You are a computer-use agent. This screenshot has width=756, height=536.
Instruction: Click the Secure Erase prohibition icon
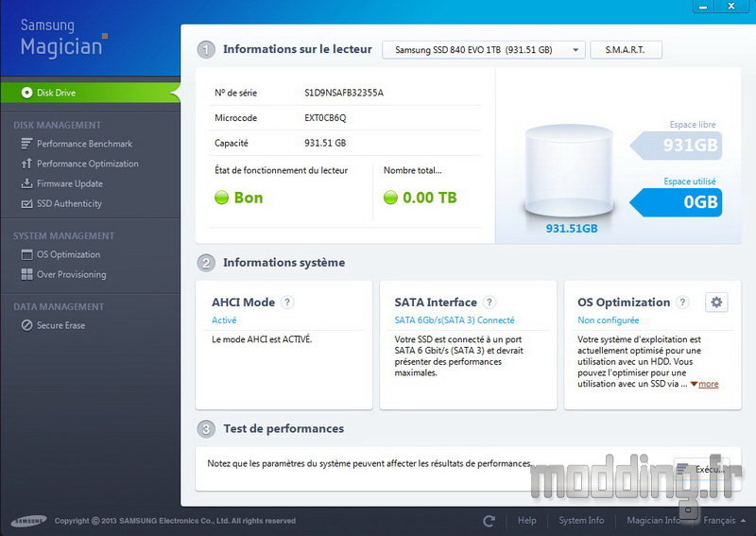[26, 325]
